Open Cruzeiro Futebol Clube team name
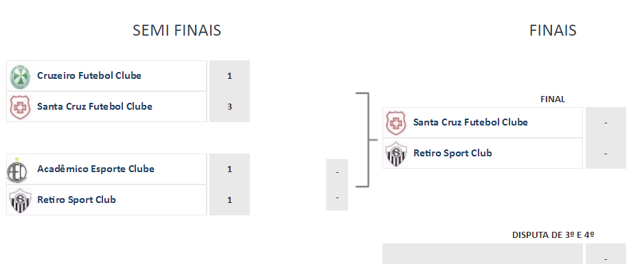644x264 pixels. [89, 76]
